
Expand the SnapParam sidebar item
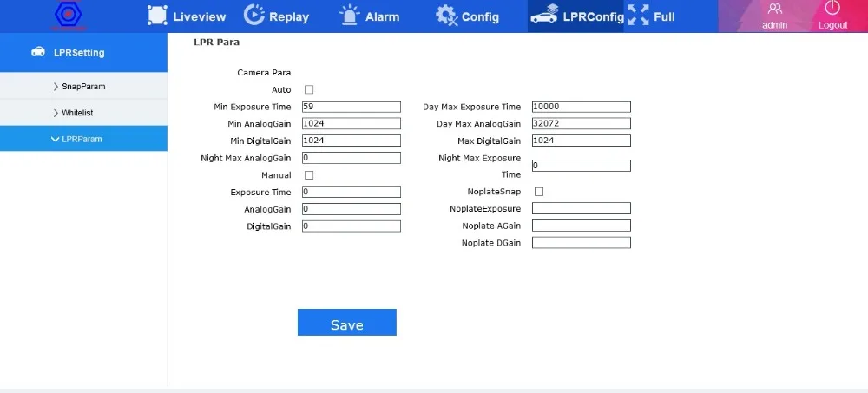tap(83, 87)
